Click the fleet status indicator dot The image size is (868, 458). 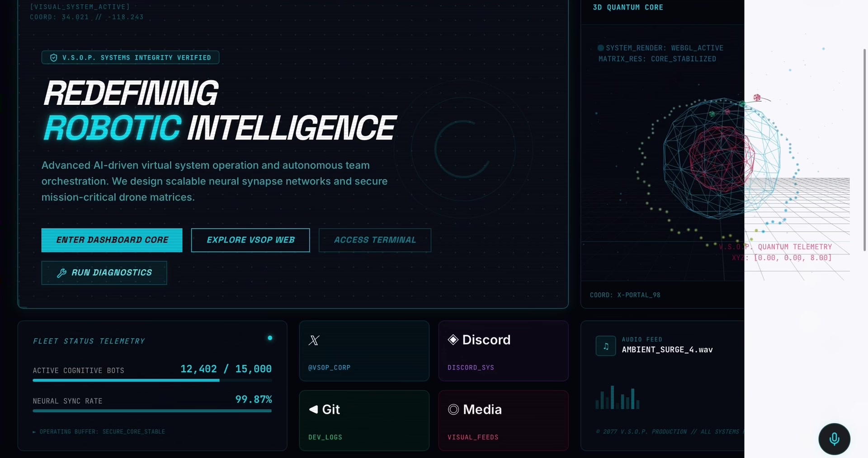tap(270, 338)
